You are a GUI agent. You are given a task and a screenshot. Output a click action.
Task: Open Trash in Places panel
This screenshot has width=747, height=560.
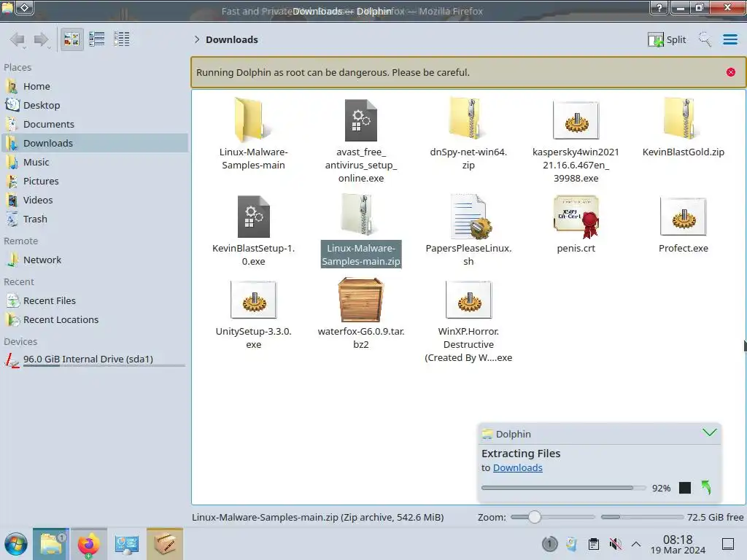tap(95, 219)
